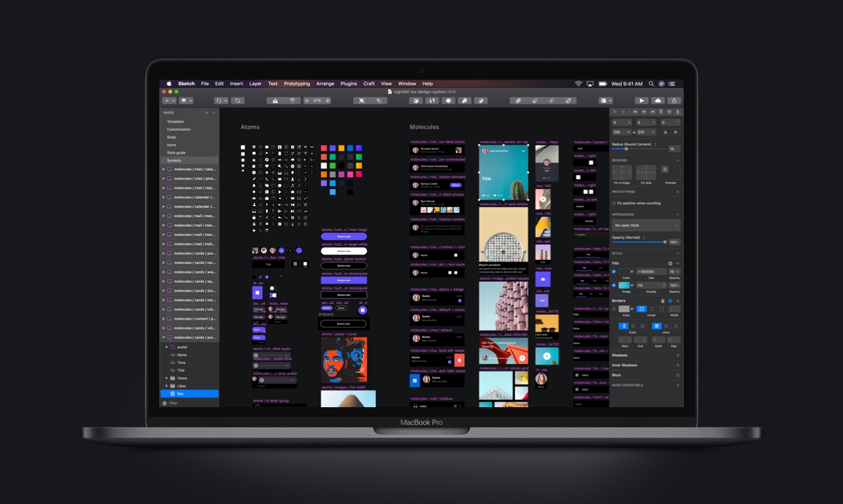Click the Cloud upload icon in toolbar

pos(658,101)
